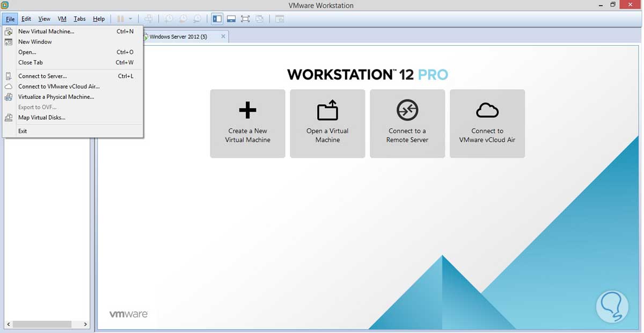644x333 pixels.
Task: Click the VMware Workstation title bar app icon
Action: click(x=5, y=5)
